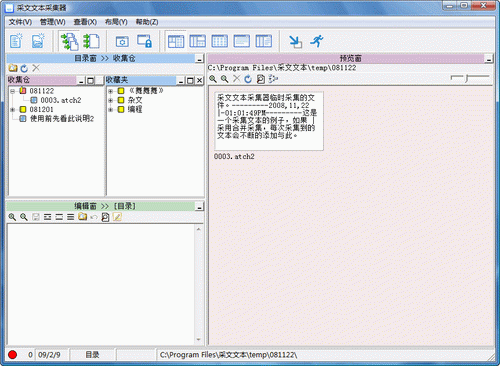Expand the 杂文 favorites folder

click(x=110, y=100)
